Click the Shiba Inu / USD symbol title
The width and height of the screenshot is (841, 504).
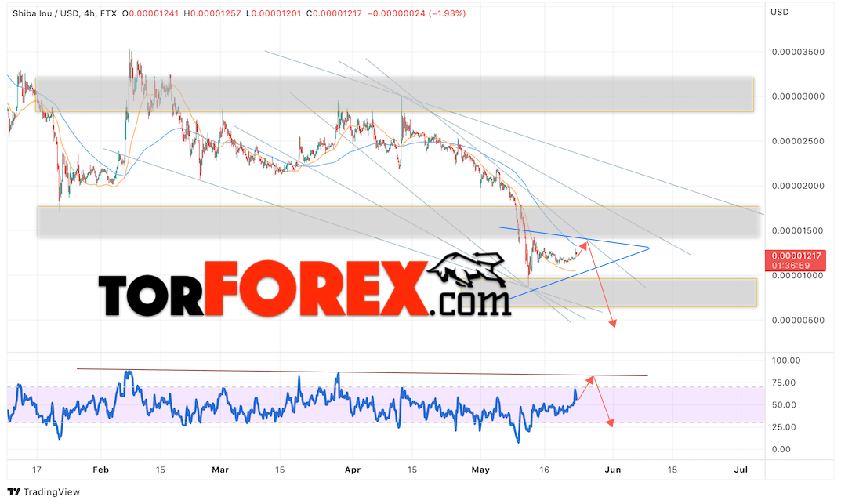[45, 13]
